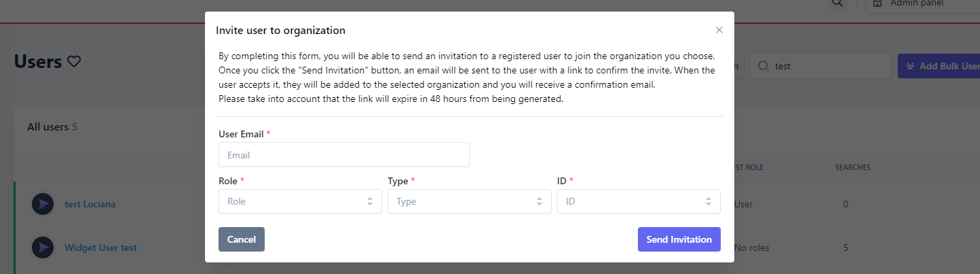Click the Admin panel label

point(916,3)
